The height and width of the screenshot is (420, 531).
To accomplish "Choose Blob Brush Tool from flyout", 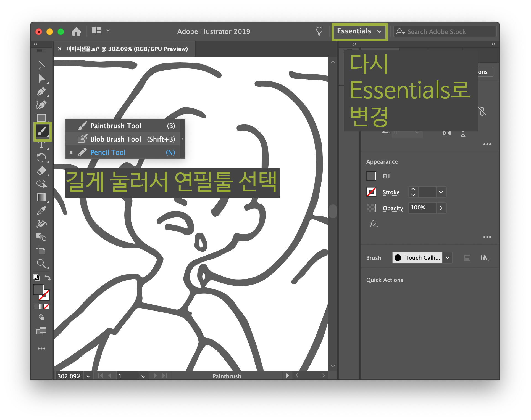I will point(116,139).
